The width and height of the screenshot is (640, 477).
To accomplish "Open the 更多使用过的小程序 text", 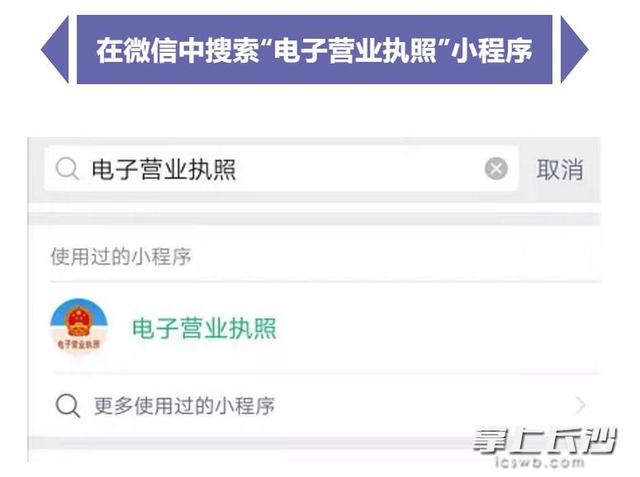I will (184, 406).
